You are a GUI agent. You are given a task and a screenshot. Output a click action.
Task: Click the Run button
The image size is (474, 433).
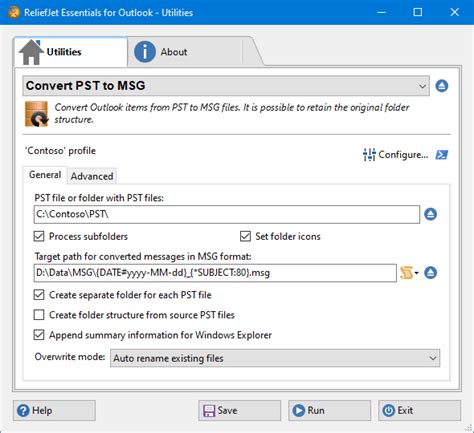[x=329, y=410]
